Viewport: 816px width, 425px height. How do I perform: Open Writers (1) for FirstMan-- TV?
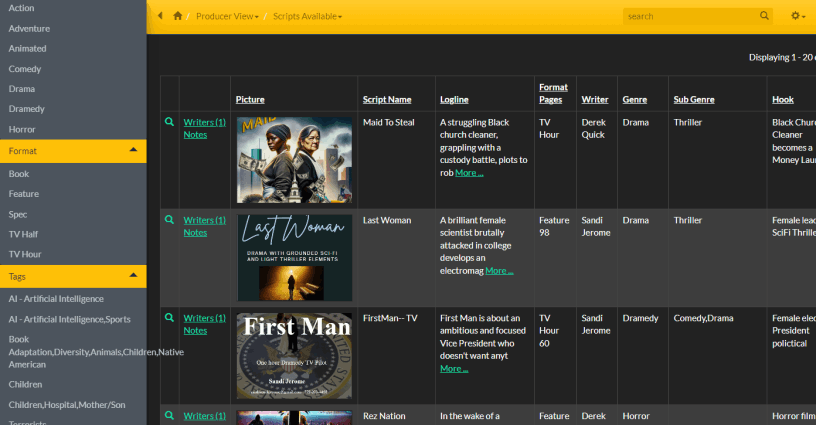point(205,318)
